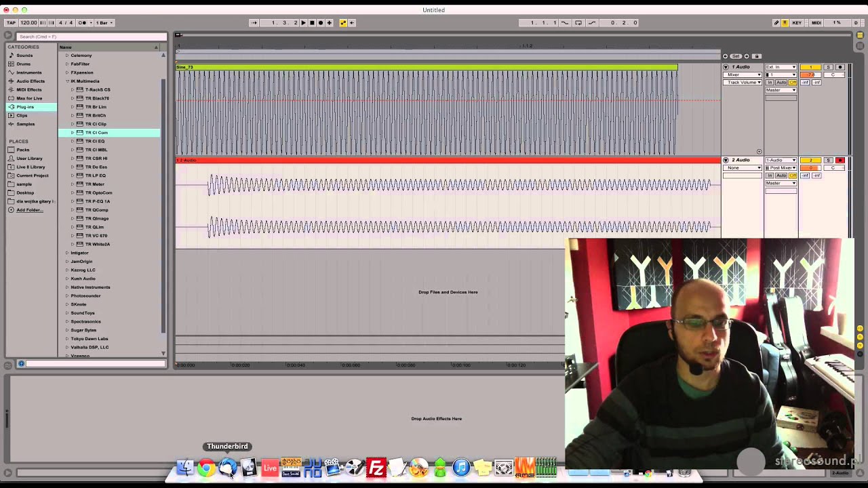Click track 1 Audio volume slider -7.8
Screen dimensions: 868x488
810,75
